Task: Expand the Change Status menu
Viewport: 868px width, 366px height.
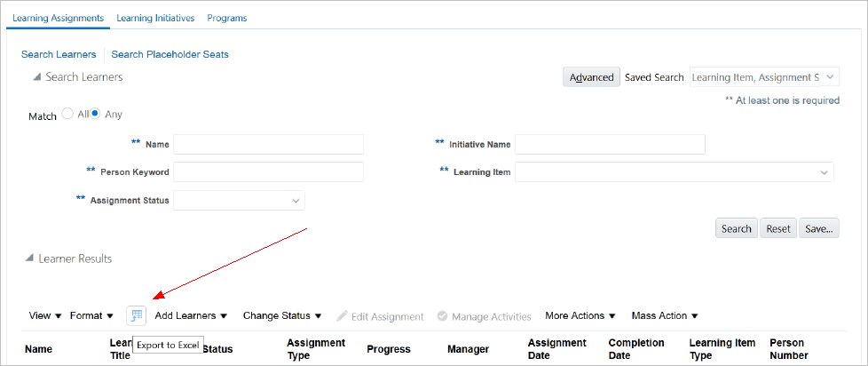Action: [282, 315]
